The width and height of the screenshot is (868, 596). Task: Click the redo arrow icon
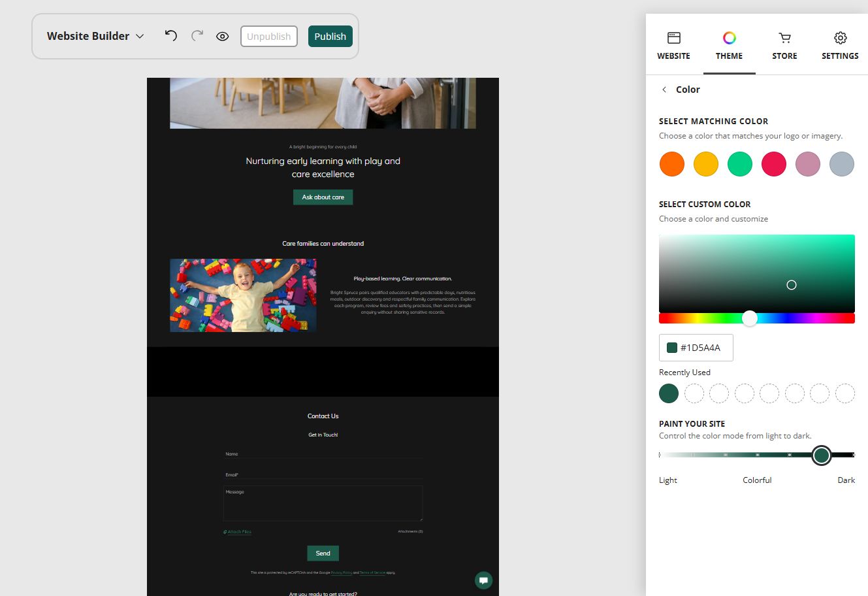coord(197,36)
